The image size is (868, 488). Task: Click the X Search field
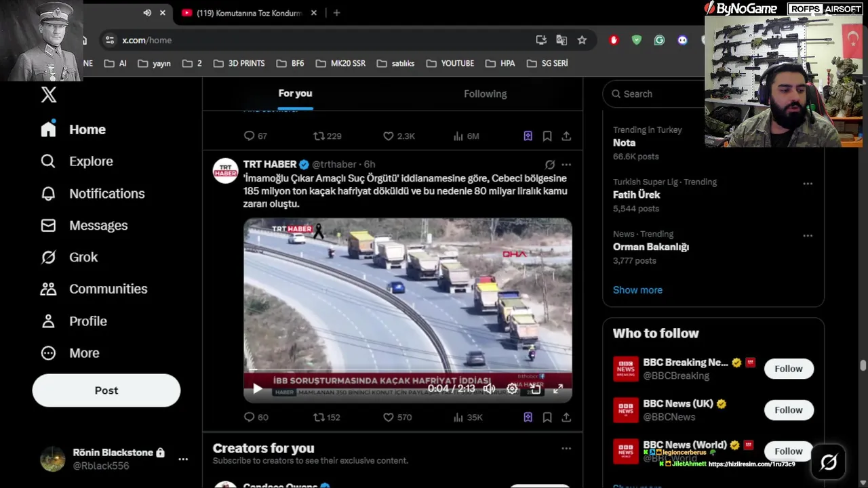coord(652,94)
